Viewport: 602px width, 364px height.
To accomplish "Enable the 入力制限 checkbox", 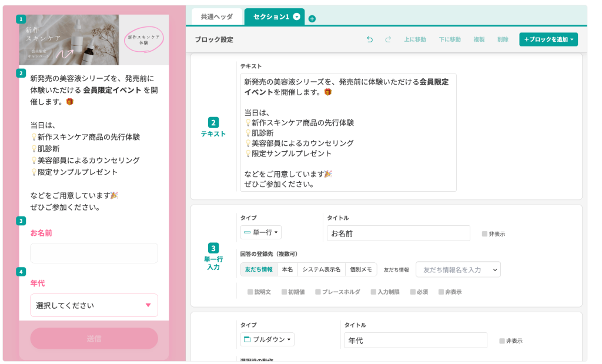I will click(x=373, y=292).
